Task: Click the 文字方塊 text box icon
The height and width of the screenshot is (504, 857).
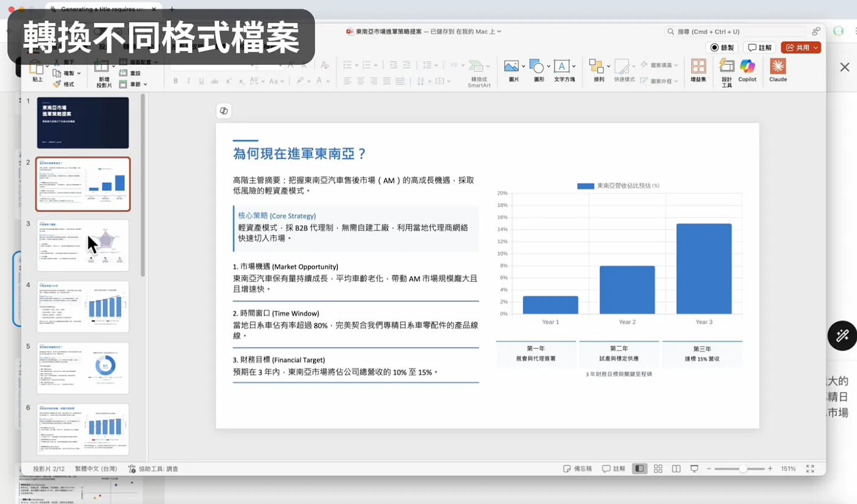Action: 561,66
